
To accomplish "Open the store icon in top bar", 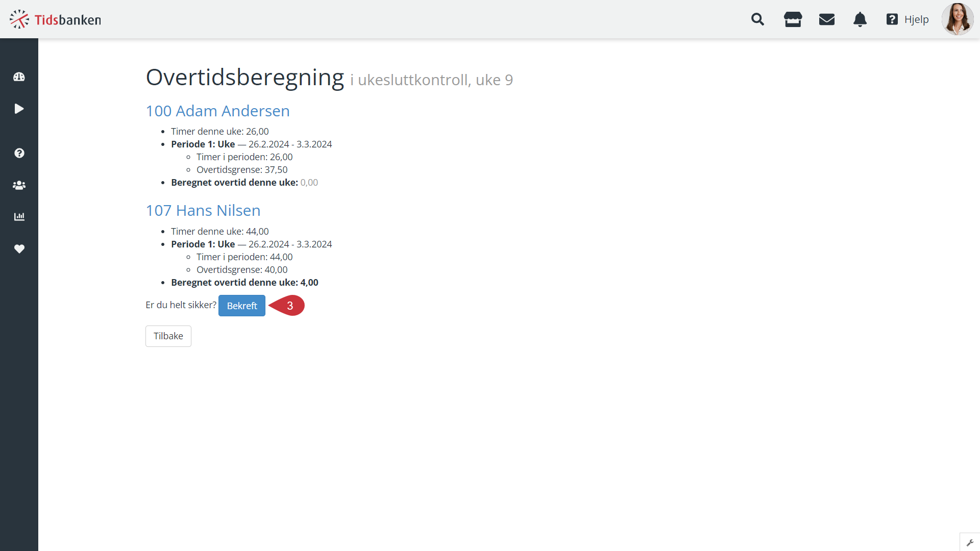I will pyautogui.click(x=793, y=19).
